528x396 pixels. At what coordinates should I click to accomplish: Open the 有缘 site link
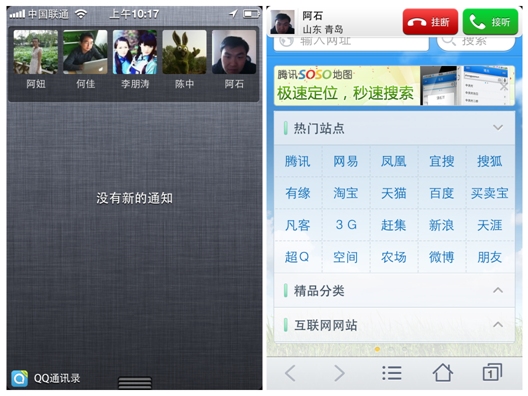[298, 193]
